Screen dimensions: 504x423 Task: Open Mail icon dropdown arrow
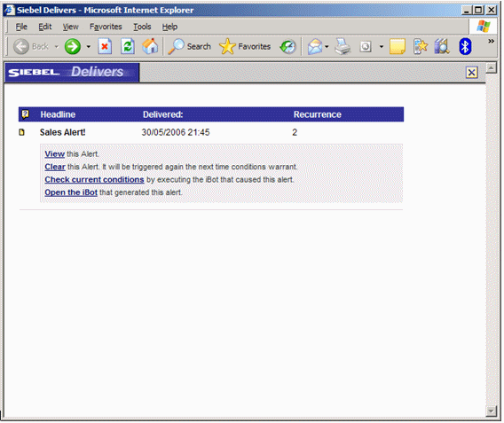pos(327,47)
